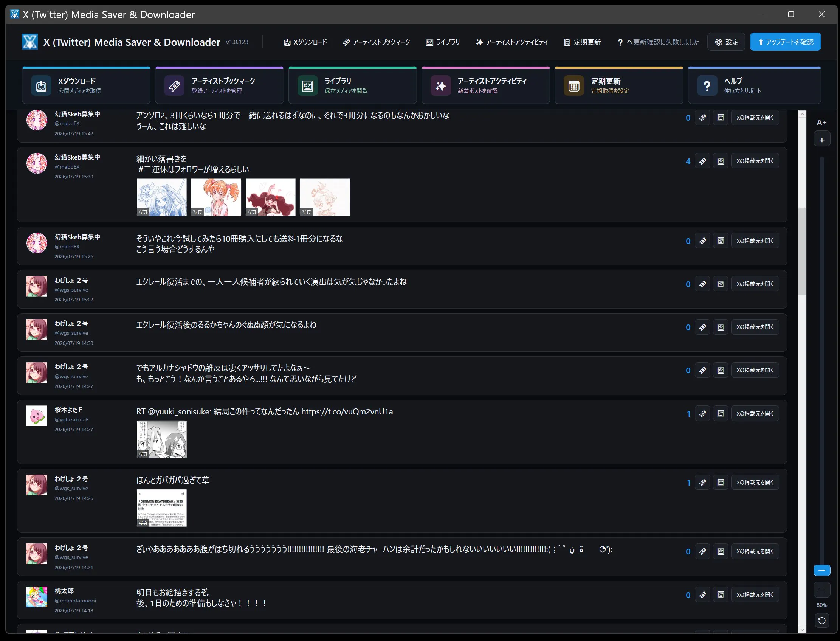Click the scrollbar down arrow at bottom
This screenshot has width=840, height=641.
(802, 630)
